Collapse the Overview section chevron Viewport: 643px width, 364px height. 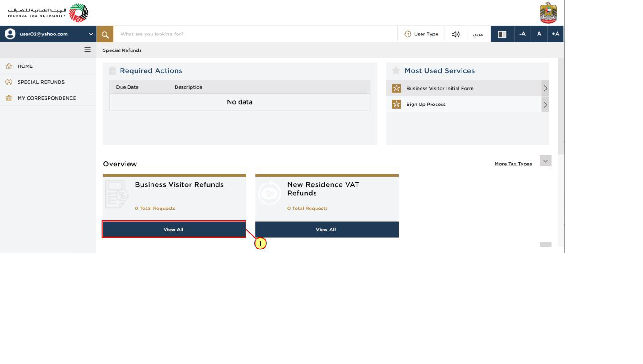click(545, 160)
